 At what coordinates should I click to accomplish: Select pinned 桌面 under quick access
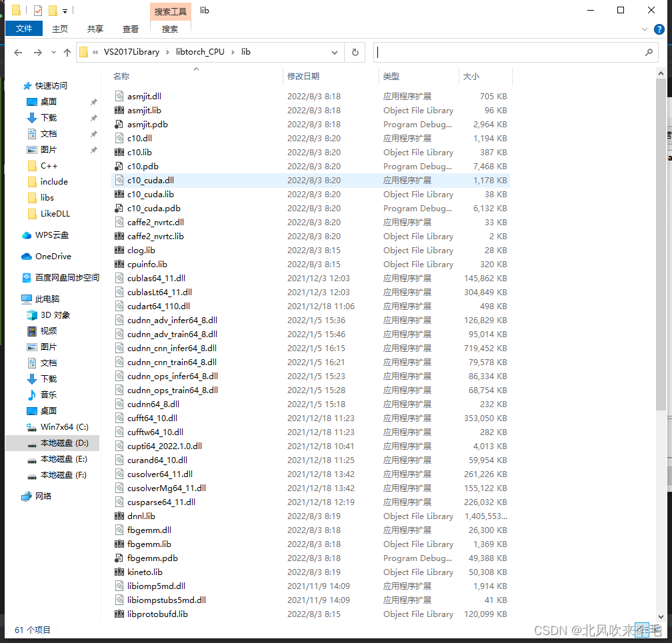[48, 101]
